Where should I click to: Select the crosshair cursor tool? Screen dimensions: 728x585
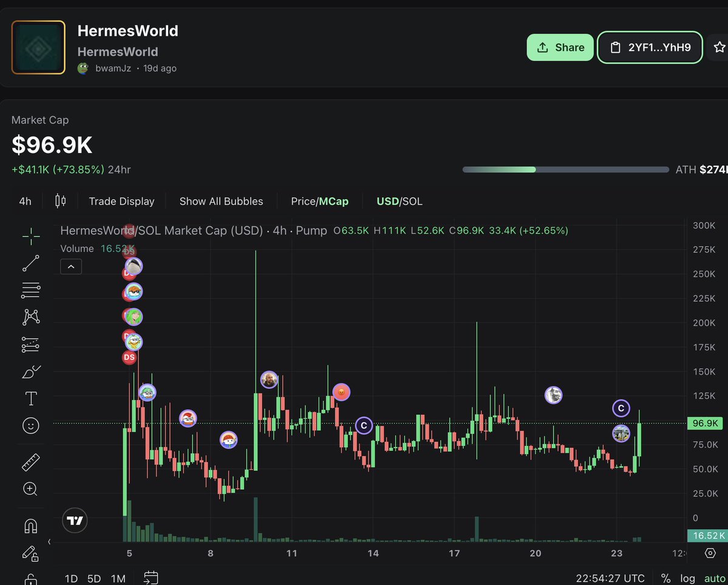click(x=30, y=236)
